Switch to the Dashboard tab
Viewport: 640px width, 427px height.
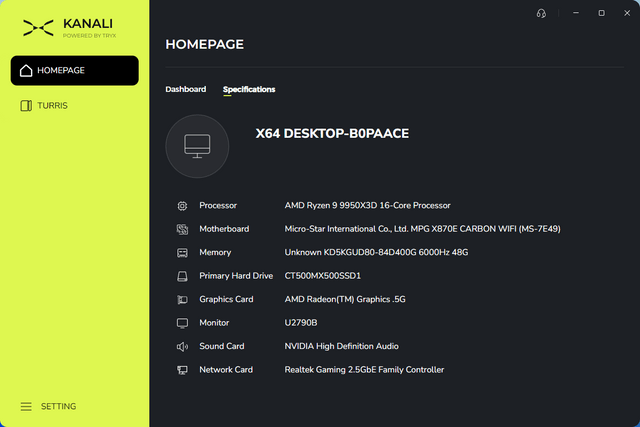coord(186,89)
